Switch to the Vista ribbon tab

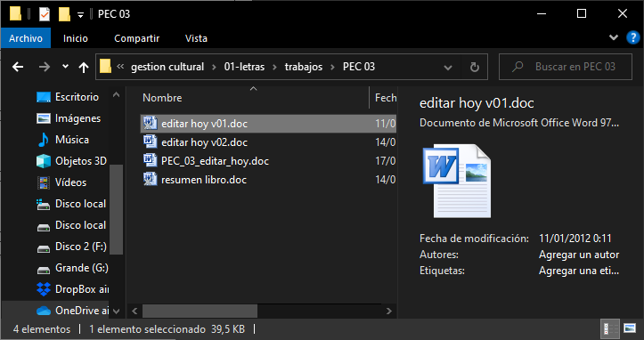[196, 38]
